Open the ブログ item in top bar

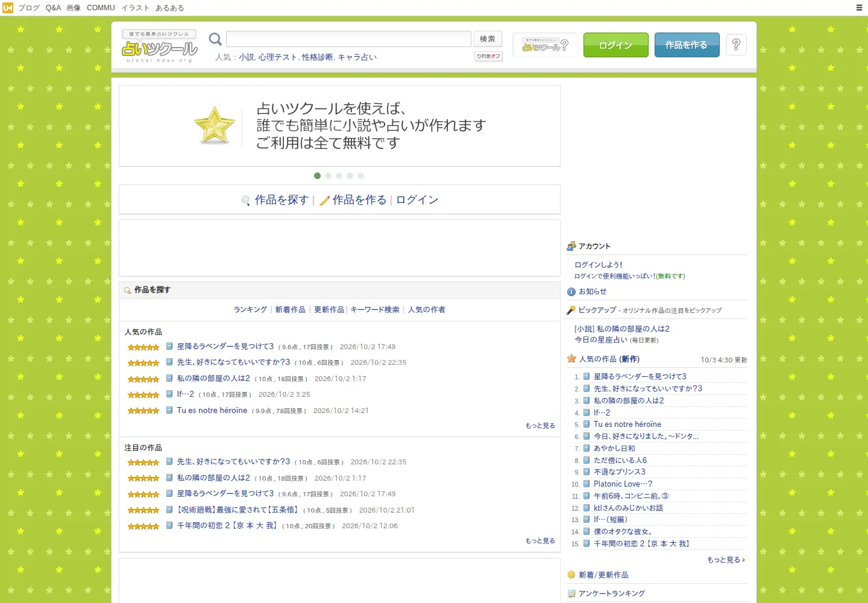pos(29,8)
